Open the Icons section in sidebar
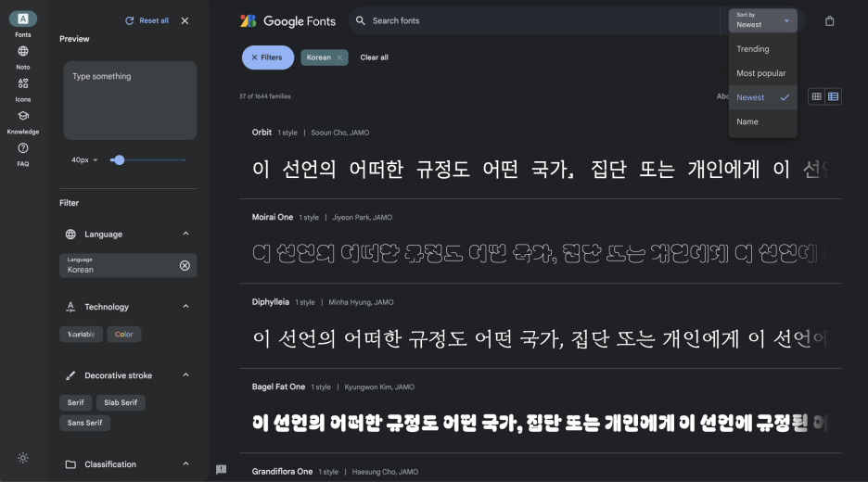 [22, 90]
